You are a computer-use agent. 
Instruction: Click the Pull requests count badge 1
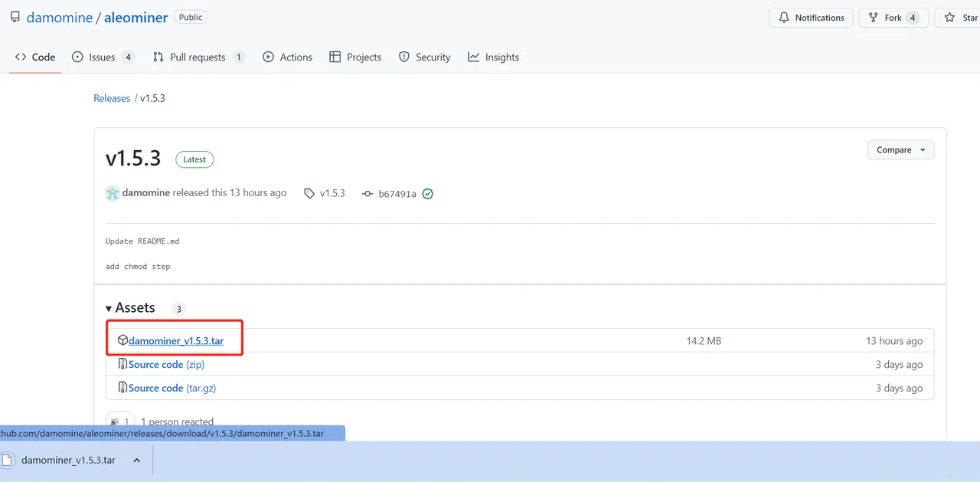238,57
